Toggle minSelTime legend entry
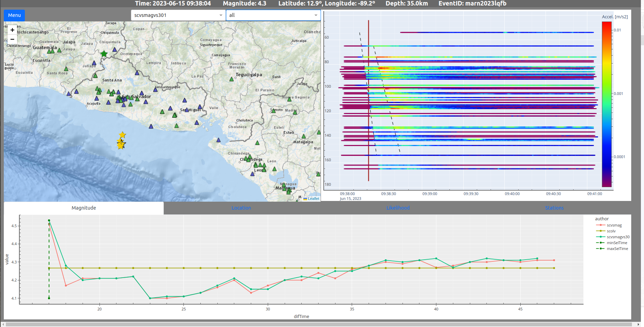 [x=617, y=243]
